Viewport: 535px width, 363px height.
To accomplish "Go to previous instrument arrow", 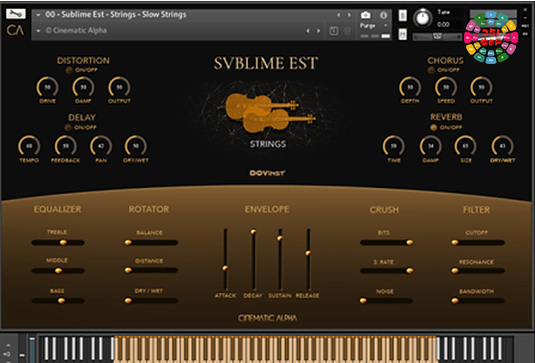I will (x=338, y=15).
